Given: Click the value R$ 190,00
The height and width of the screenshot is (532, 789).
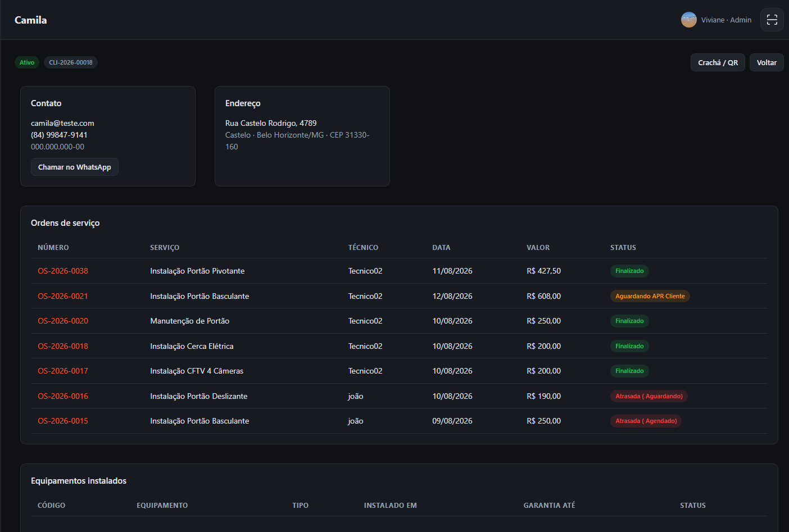Looking at the screenshot, I should (x=544, y=396).
